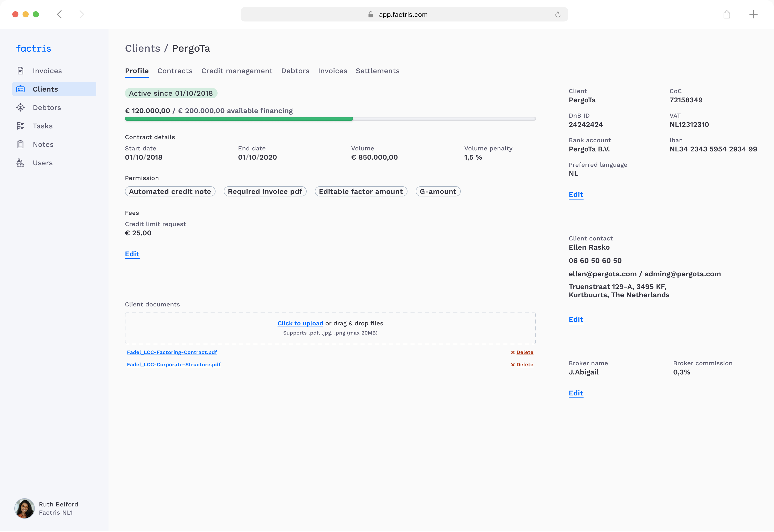Open Tasks using the checklist icon

(x=21, y=126)
